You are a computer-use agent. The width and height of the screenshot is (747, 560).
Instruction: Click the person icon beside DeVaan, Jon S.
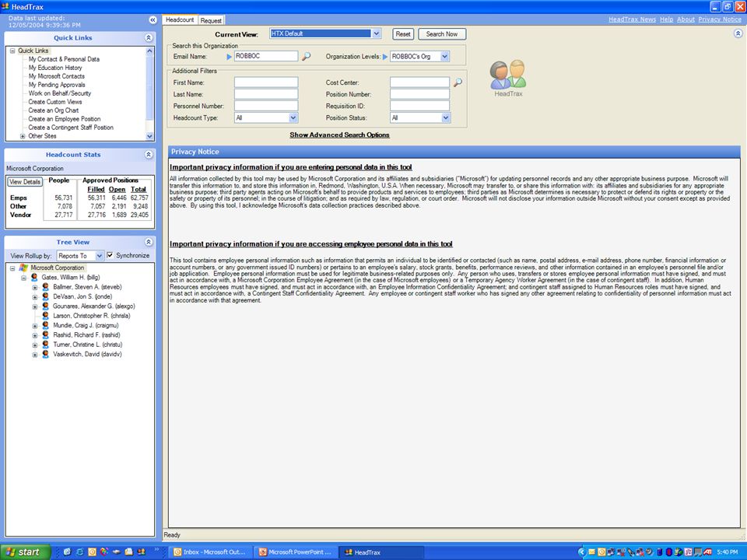pyautogui.click(x=46, y=296)
